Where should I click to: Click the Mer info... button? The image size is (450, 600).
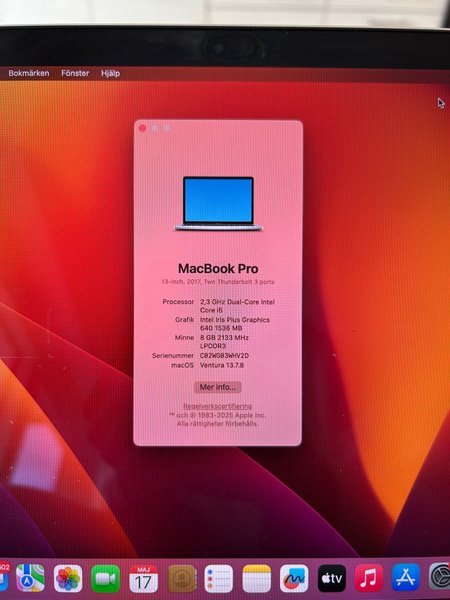(x=217, y=387)
